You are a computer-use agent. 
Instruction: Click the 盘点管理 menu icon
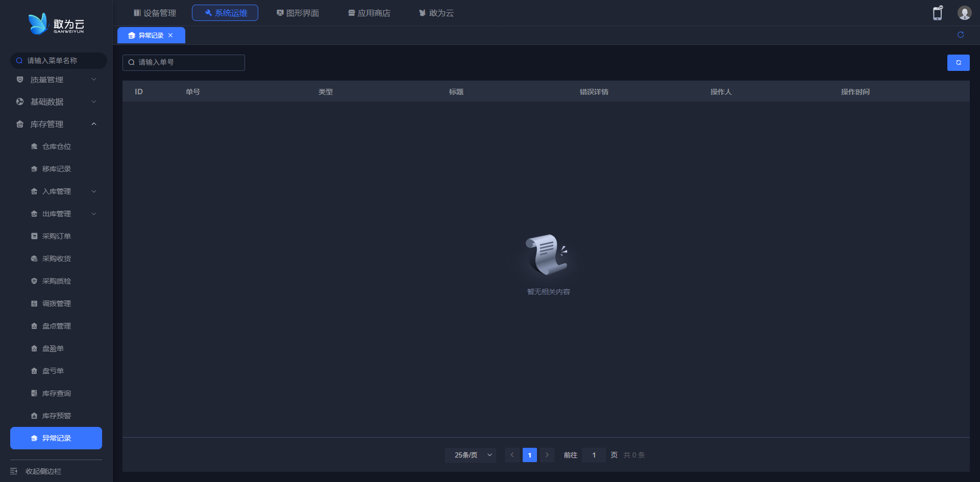point(34,326)
